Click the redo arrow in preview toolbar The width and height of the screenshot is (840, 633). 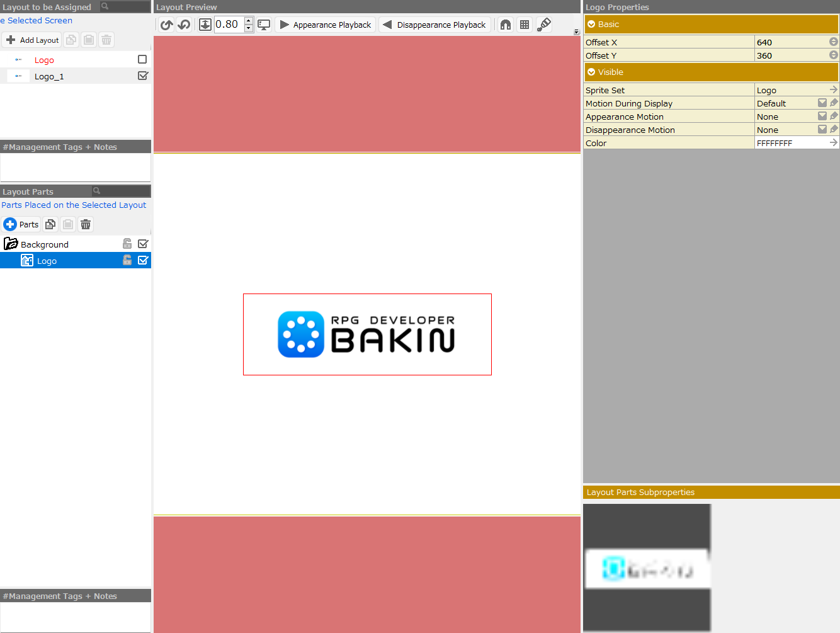point(184,25)
